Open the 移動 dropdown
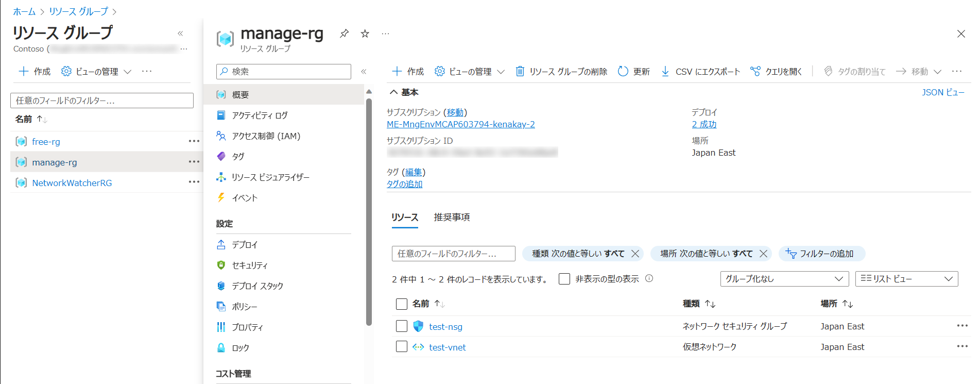Image resolution: width=980 pixels, height=384 pixels. 919,72
